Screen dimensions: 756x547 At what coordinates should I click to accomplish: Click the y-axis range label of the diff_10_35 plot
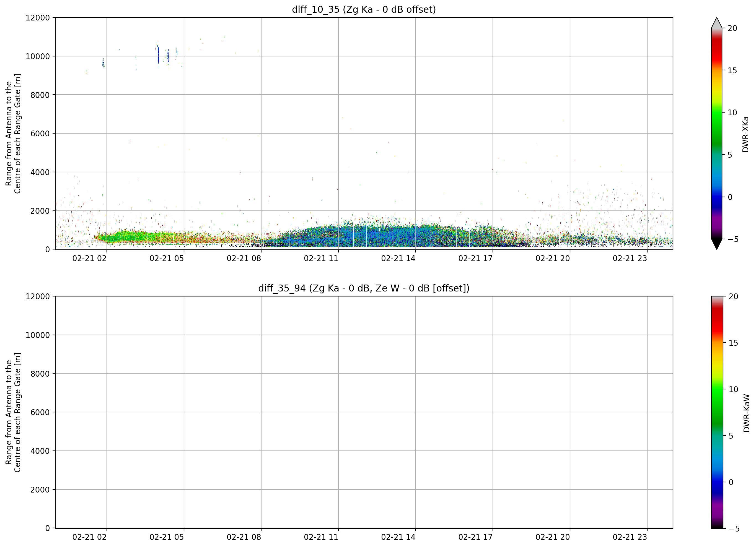pos(13,134)
